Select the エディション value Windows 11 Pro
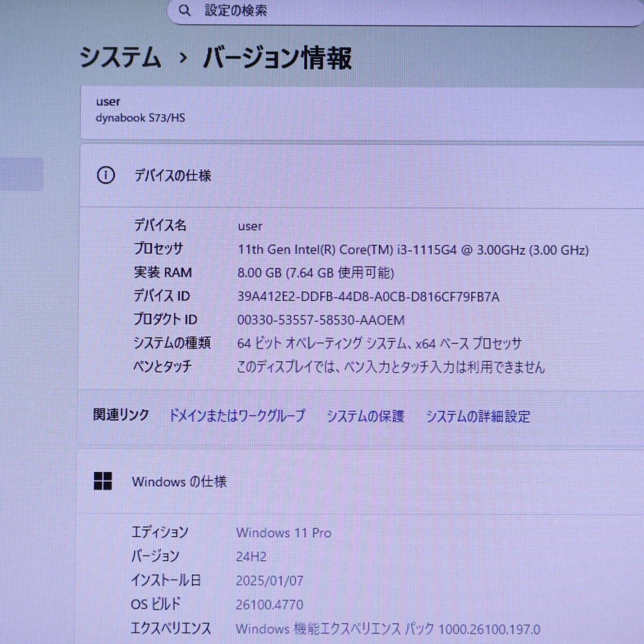 tap(284, 533)
